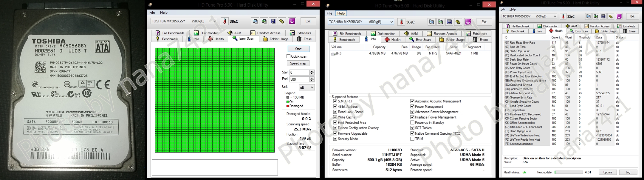Open Unit gB dropdown in Error Scan window

click(x=307, y=87)
